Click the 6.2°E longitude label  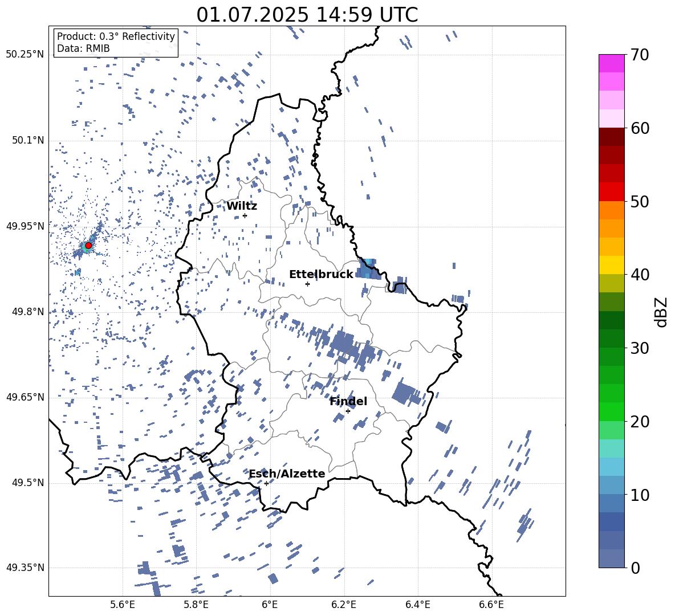[x=344, y=605]
